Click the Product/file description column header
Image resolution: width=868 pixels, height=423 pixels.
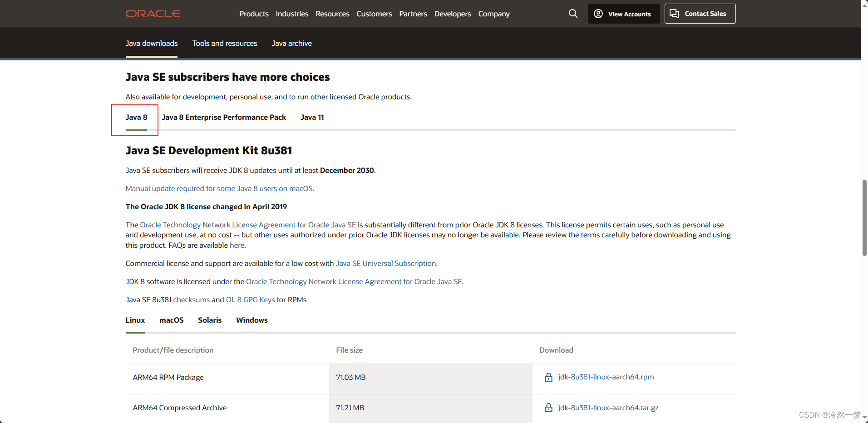pos(173,350)
